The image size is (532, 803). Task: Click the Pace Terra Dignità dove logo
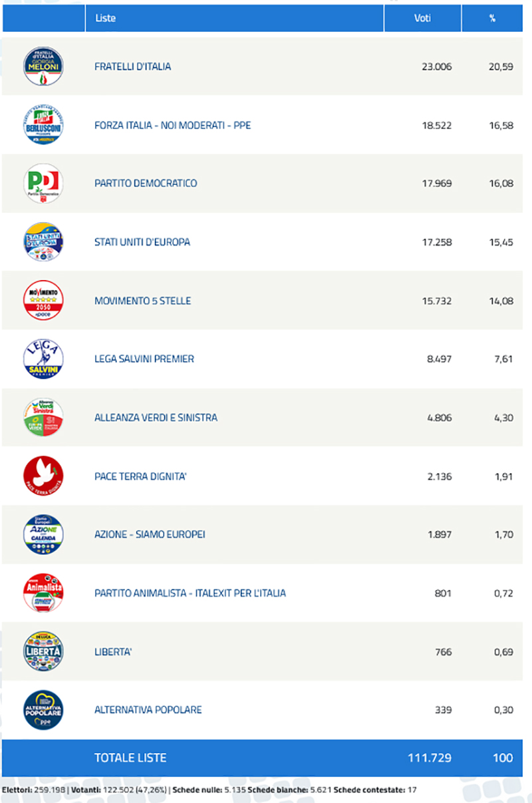[43, 476]
